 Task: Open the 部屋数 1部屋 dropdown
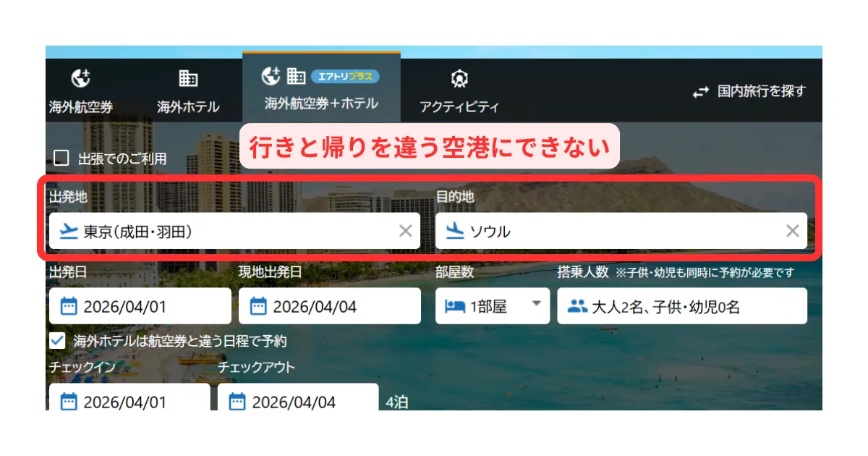click(492, 306)
